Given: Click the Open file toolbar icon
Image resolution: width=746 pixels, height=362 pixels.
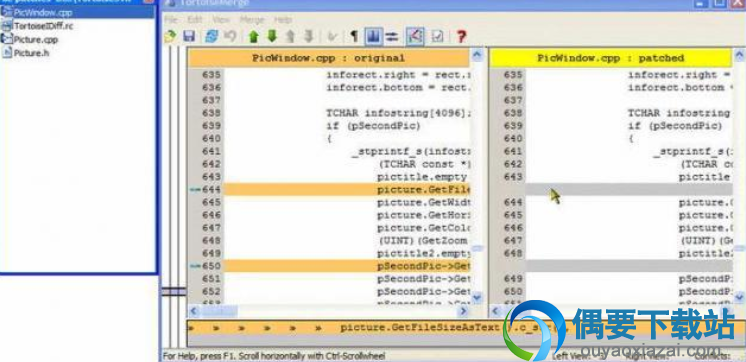Looking at the screenshot, I should (170, 36).
